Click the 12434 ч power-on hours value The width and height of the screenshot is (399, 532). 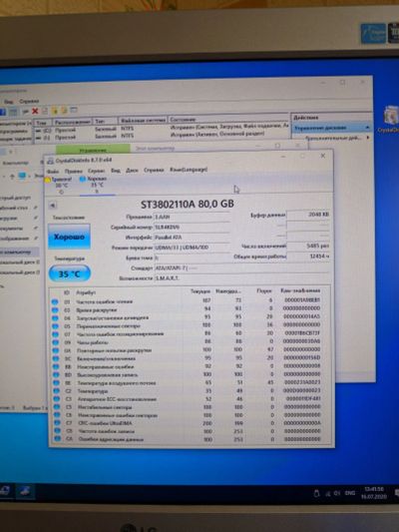(308, 257)
